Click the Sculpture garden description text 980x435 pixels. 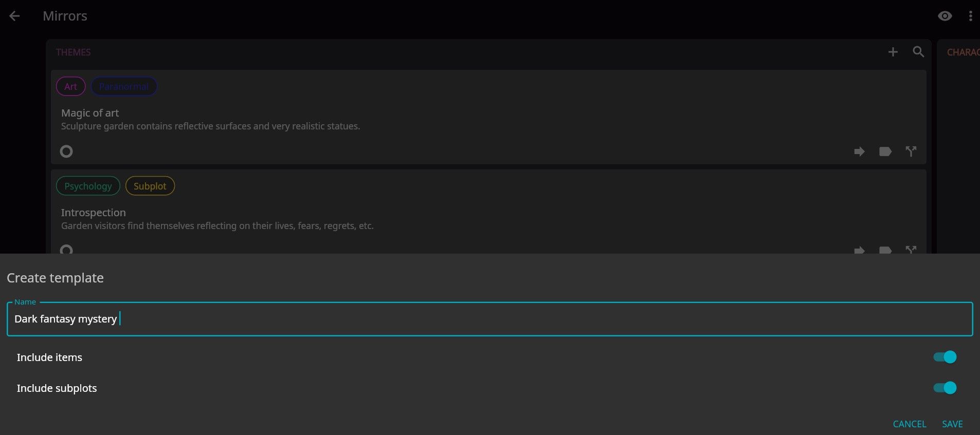coord(210,126)
